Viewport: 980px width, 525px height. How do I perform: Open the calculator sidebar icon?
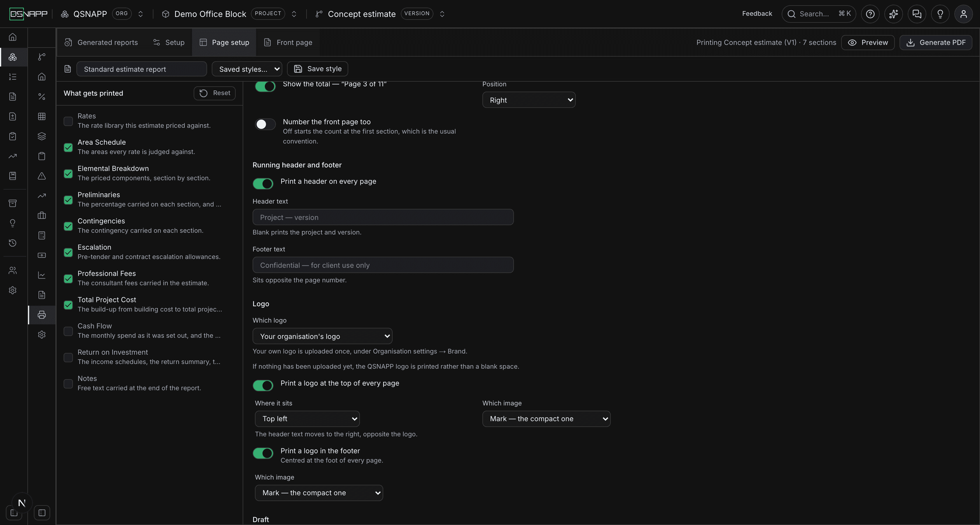(x=42, y=235)
